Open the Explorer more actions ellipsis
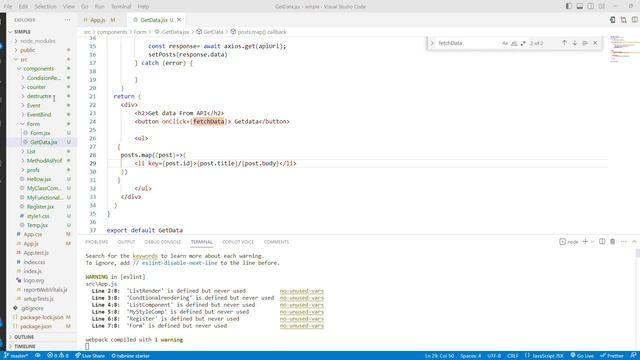The image size is (640, 360). [67, 20]
